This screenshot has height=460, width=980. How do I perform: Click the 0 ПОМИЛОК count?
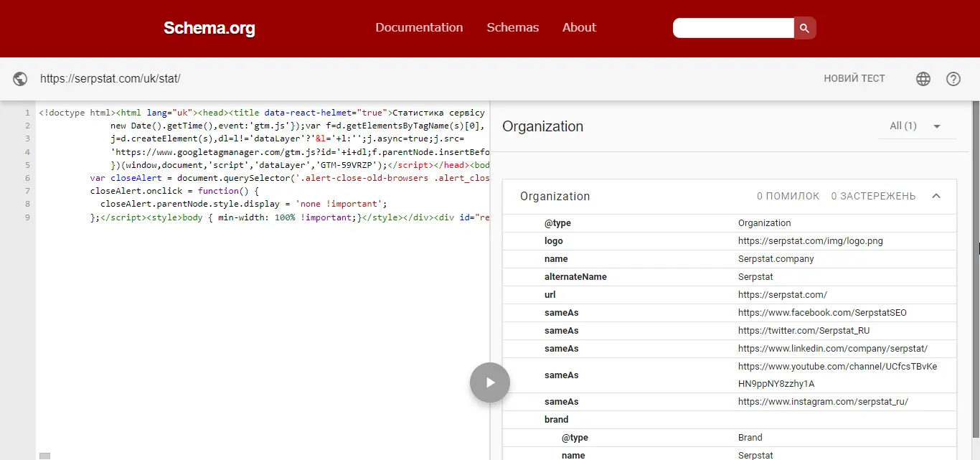[x=788, y=196]
